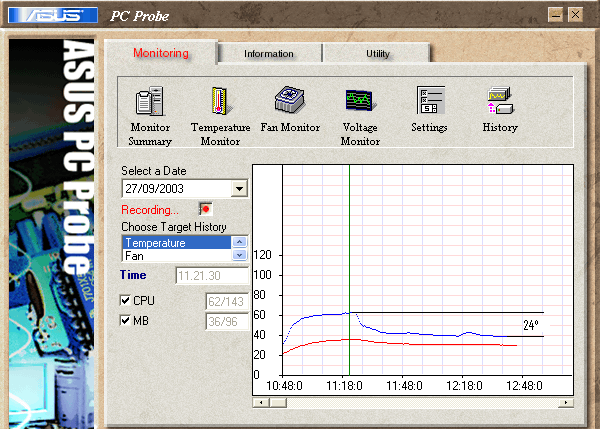Close the PC Probe window
This screenshot has height=429, width=600.
(x=576, y=15)
